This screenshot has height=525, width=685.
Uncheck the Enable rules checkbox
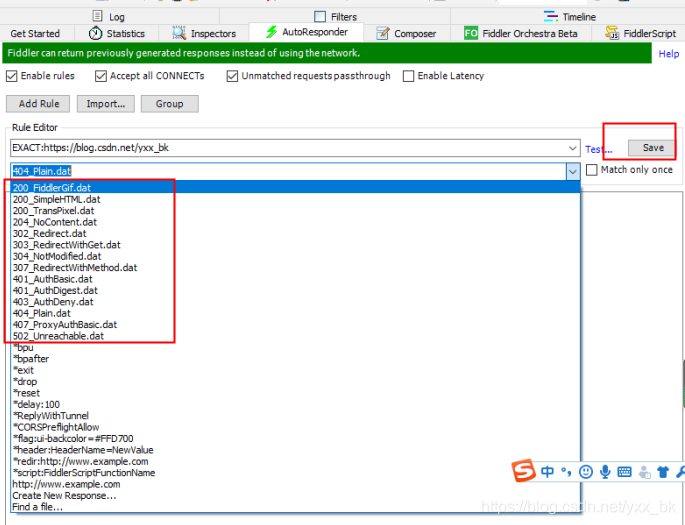coord(11,76)
